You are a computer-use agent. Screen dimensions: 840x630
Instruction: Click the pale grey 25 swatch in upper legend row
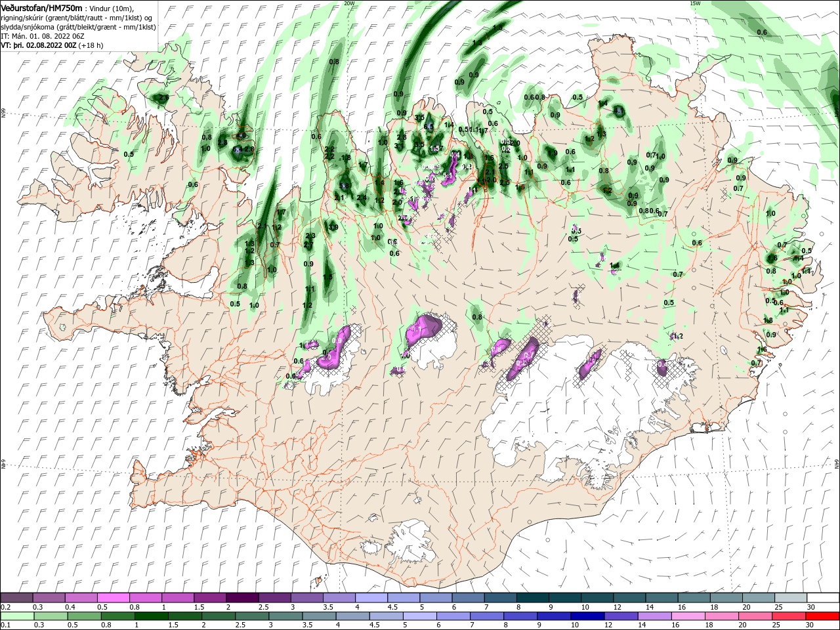tap(790, 598)
